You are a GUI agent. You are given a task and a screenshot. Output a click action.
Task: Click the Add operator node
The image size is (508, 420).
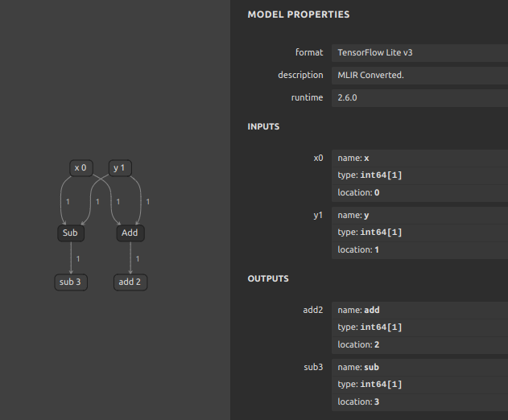coord(130,233)
